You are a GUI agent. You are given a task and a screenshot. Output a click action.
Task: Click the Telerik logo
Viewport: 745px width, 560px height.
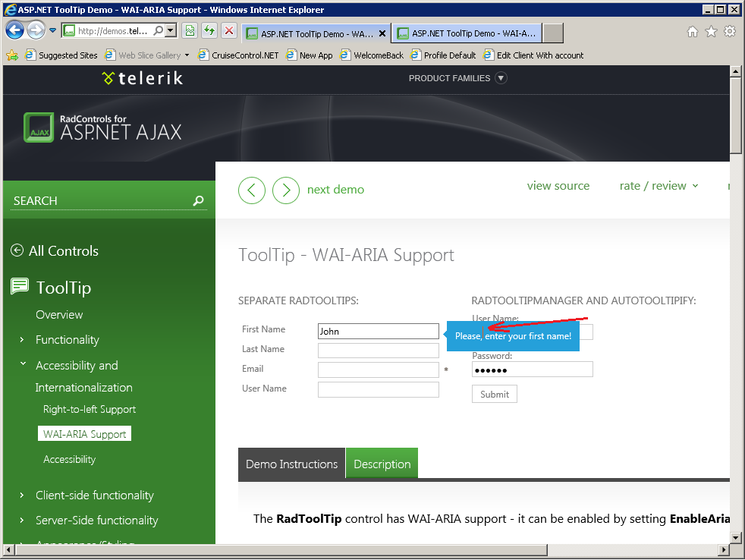[x=143, y=78]
